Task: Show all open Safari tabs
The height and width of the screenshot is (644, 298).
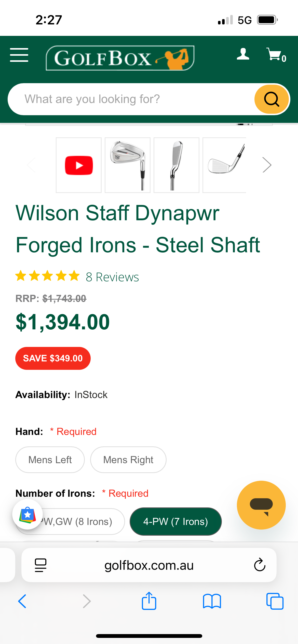Action: click(x=275, y=601)
